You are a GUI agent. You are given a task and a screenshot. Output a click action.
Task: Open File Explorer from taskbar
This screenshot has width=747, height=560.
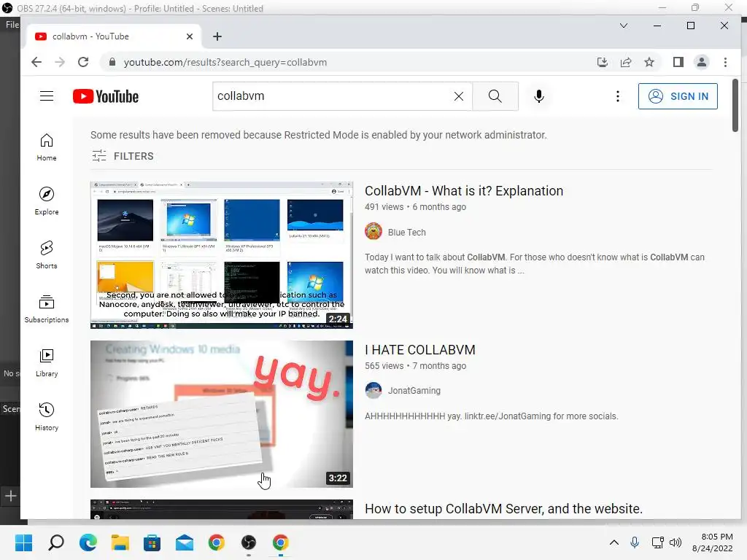click(120, 542)
